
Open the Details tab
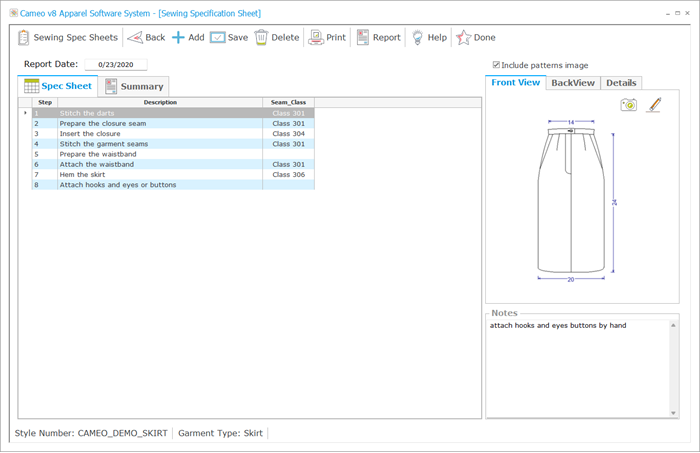click(621, 82)
